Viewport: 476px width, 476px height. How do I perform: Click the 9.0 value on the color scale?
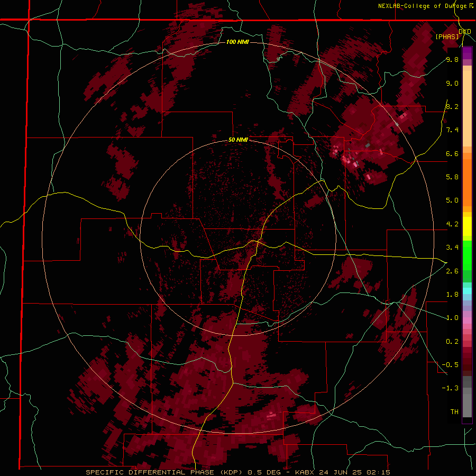(x=452, y=83)
